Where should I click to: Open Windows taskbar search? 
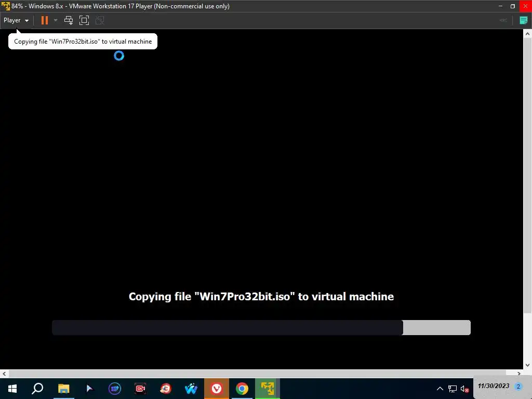(x=37, y=389)
